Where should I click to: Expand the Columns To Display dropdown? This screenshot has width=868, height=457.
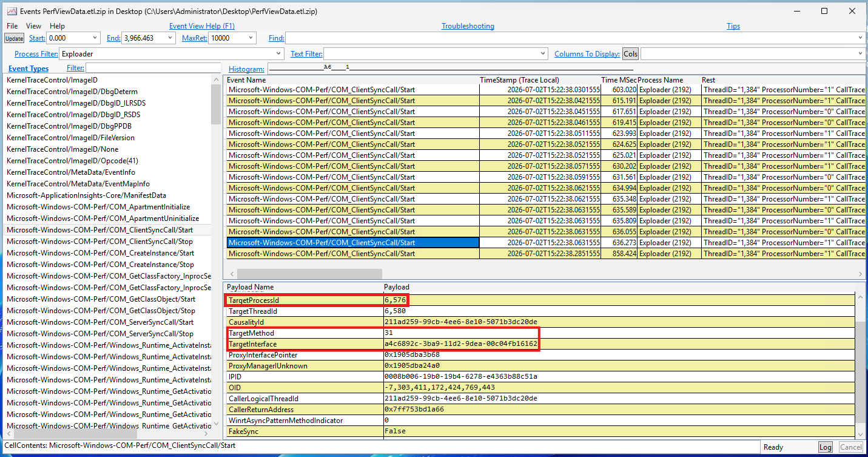[860, 54]
